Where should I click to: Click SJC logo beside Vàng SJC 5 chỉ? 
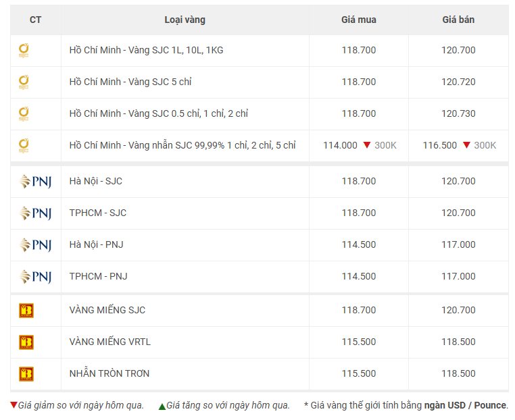[24, 82]
